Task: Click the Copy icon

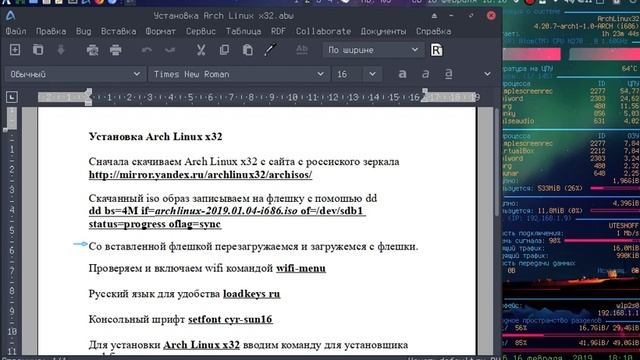Action: pyautogui.click(x=224, y=50)
